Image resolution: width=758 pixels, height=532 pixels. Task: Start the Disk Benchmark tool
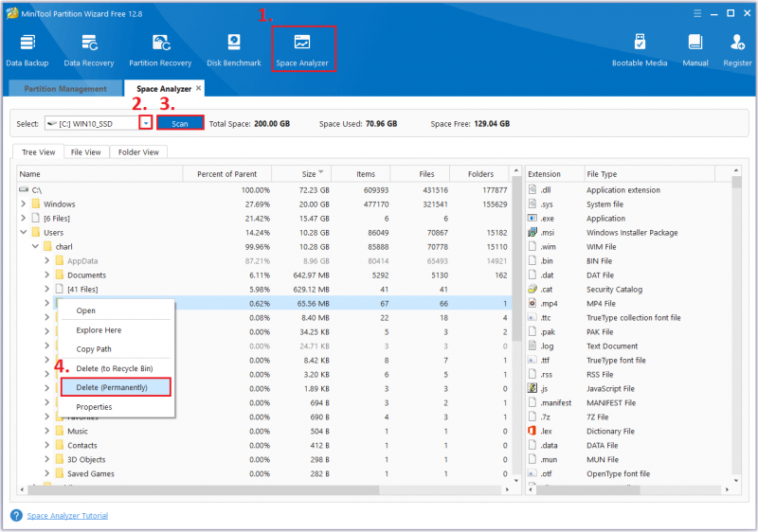click(x=234, y=50)
